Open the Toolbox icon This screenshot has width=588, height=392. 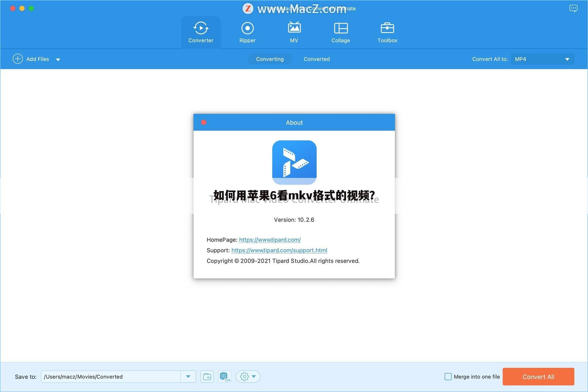pyautogui.click(x=387, y=28)
